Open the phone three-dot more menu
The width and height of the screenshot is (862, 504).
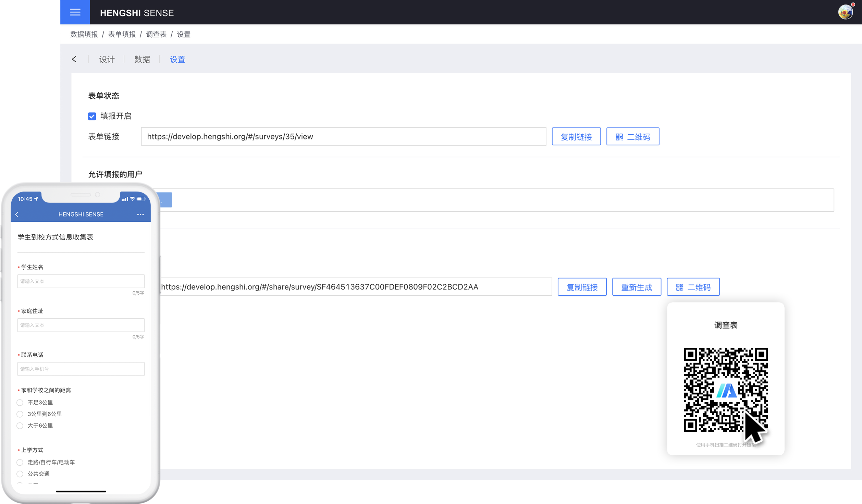tap(140, 214)
